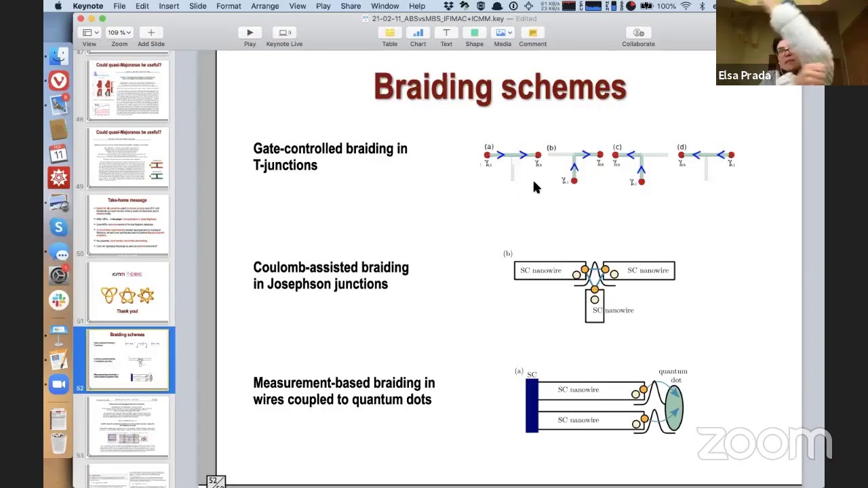868x488 pixels.
Task: Open the Collaborate option in toolbar
Action: [638, 33]
